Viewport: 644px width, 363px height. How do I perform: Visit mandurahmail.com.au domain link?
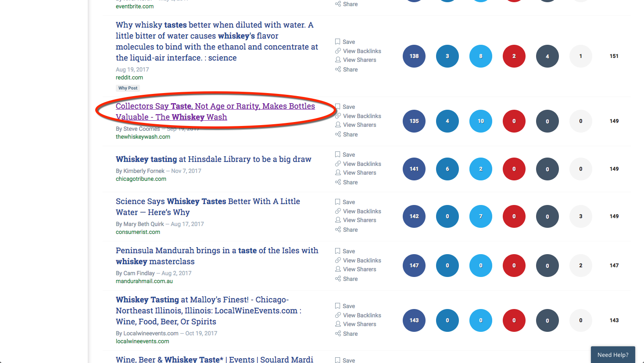coord(144,281)
